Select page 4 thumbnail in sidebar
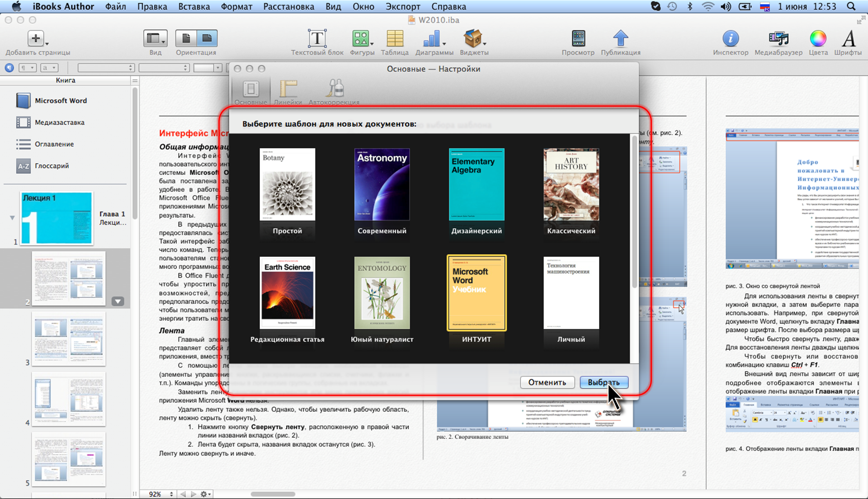The image size is (868, 499). point(68,399)
